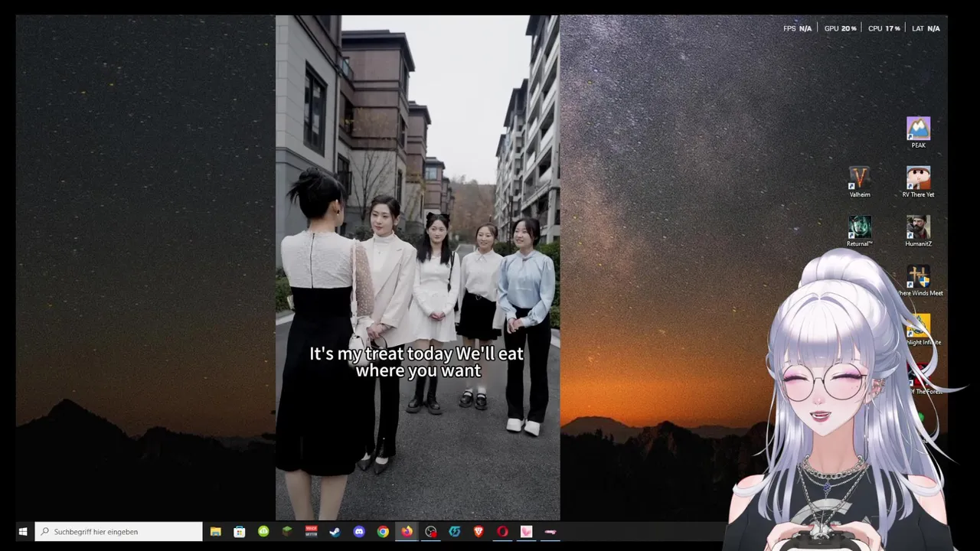Select the PEAK desktop shortcut

click(x=918, y=132)
